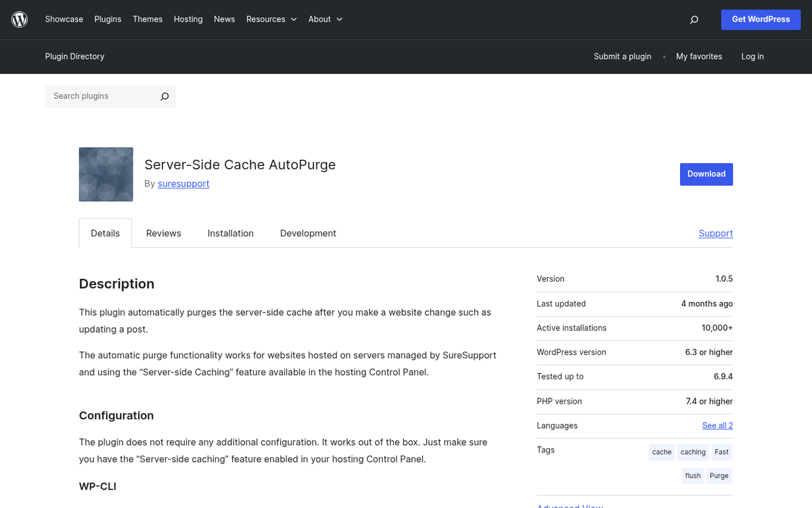This screenshot has width=812, height=508.
Task: Click the WordPress logo in the navigation bar
Action: coord(19,19)
